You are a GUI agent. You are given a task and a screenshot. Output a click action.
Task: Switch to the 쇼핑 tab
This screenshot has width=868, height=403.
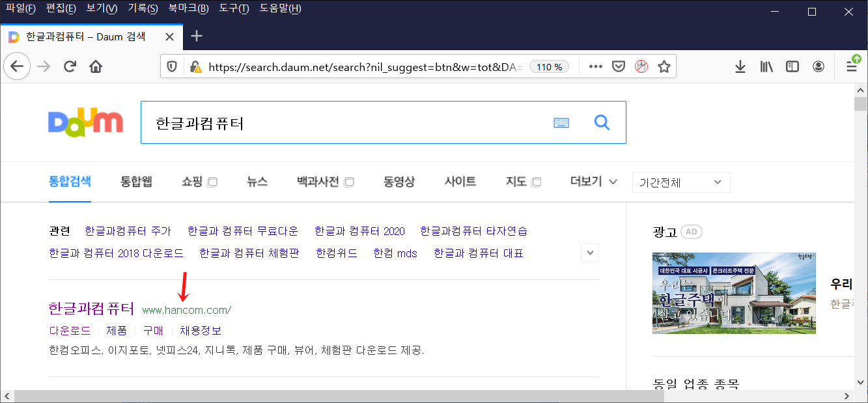199,182
